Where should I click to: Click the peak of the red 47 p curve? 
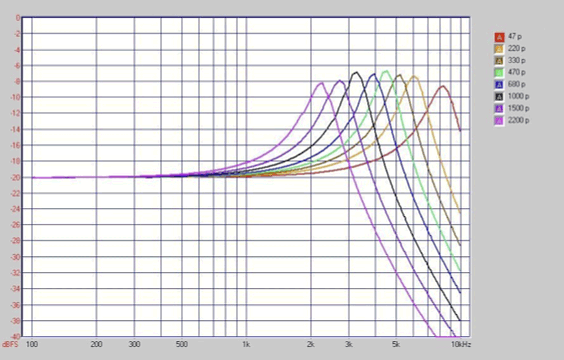[443, 86]
